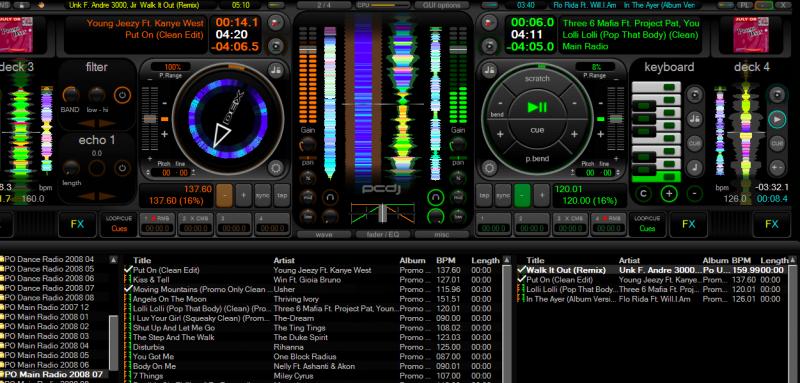Click the deck 4 cue round button
Screen dimensions: 800x383
tap(777, 144)
